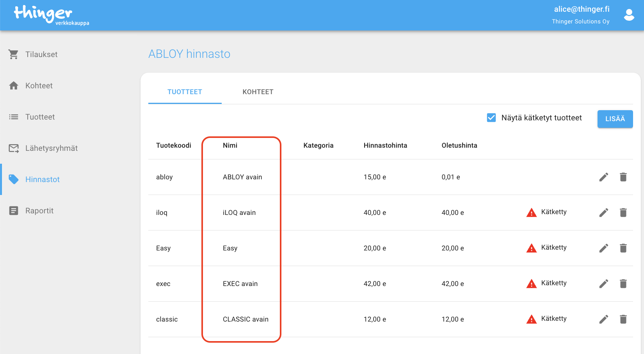
Task: Open Hinnastot in the sidebar
Action: tap(43, 179)
